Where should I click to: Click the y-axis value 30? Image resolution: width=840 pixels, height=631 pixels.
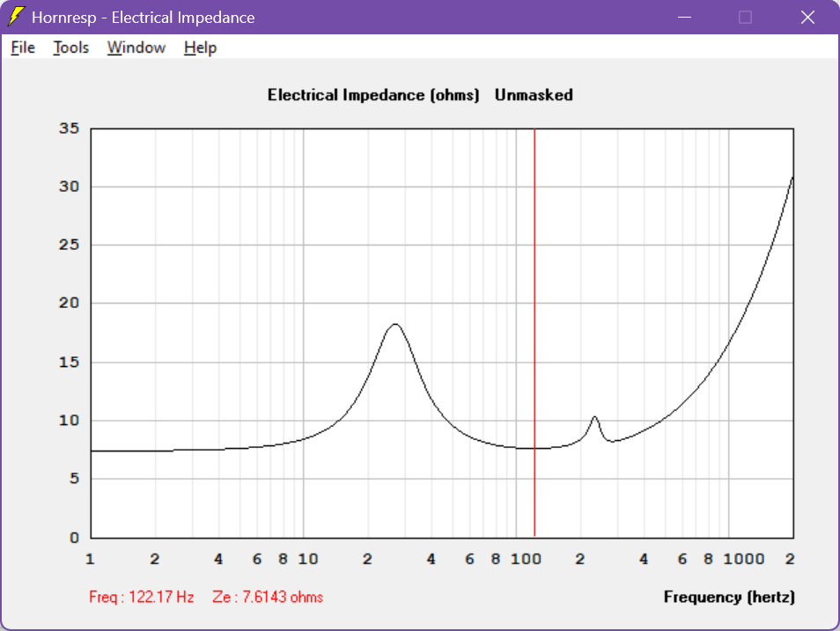[69, 187]
